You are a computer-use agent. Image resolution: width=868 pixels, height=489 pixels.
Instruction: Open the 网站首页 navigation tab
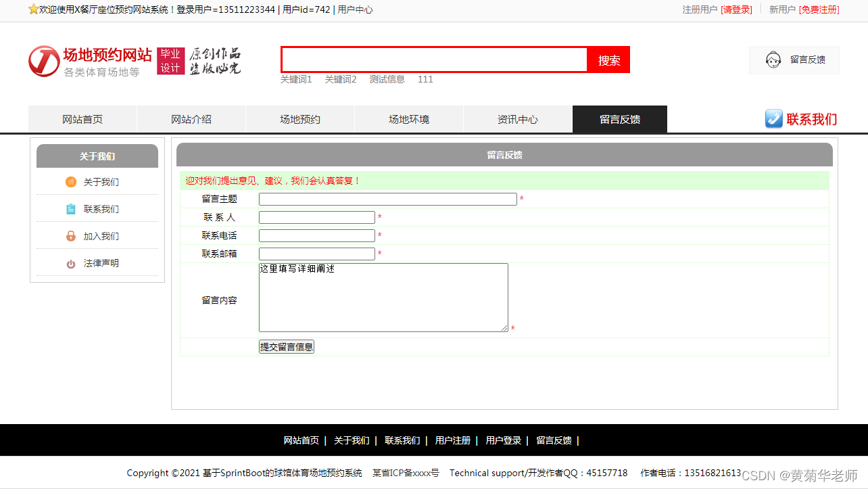pos(82,120)
